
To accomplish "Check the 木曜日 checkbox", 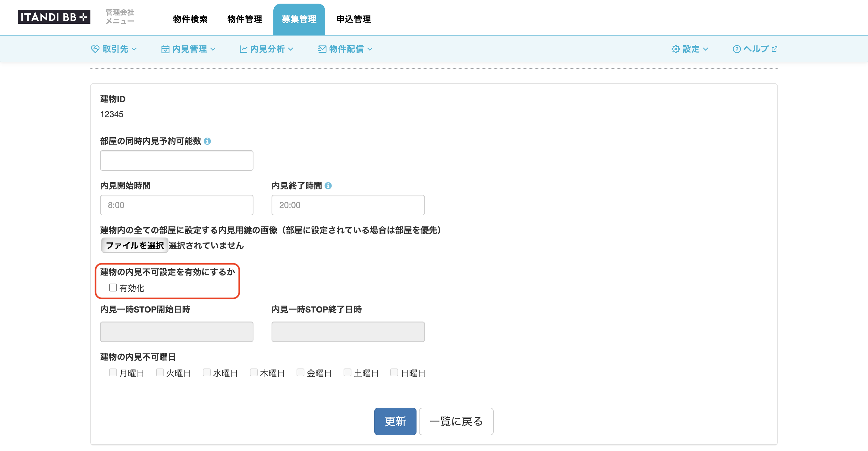I will (x=253, y=372).
